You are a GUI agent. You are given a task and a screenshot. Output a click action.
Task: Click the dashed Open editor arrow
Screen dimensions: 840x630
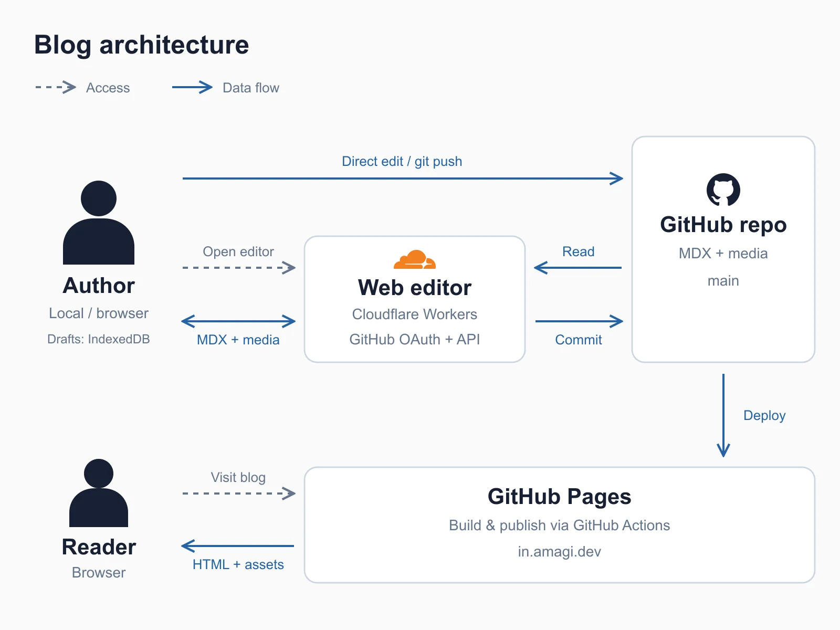coord(239,268)
